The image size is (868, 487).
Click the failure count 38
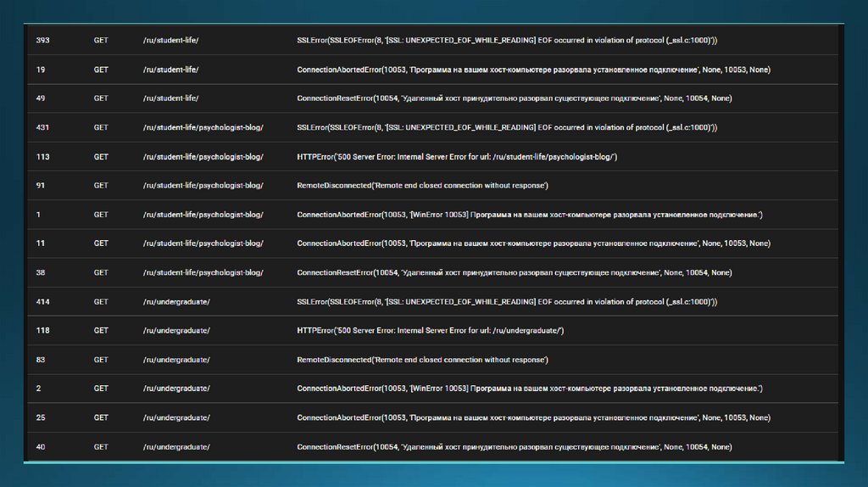[41, 272]
